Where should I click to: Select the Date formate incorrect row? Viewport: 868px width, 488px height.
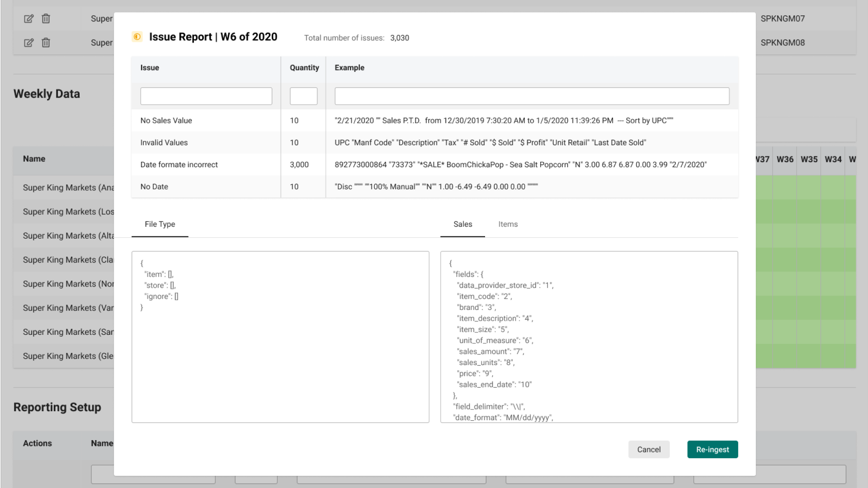435,165
